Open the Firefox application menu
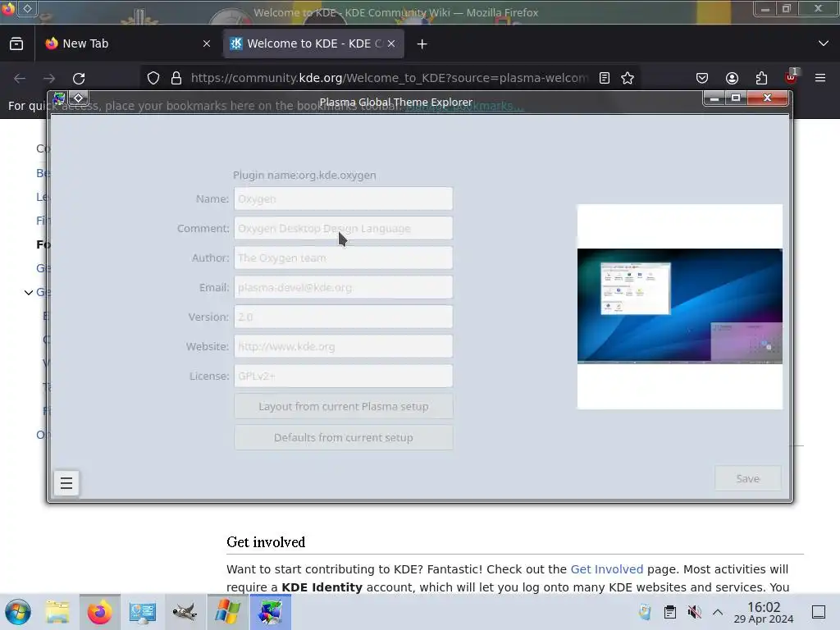The height and width of the screenshot is (630, 840). pos(820,78)
